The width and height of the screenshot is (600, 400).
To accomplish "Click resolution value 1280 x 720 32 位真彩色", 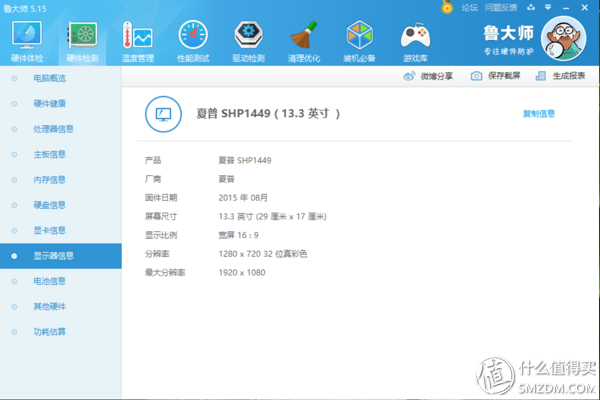I will coord(262,254).
